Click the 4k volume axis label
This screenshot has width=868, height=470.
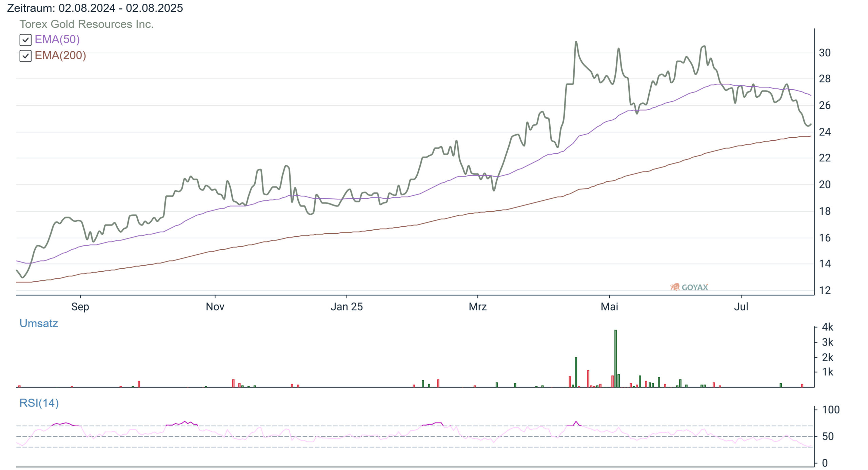[x=827, y=327]
